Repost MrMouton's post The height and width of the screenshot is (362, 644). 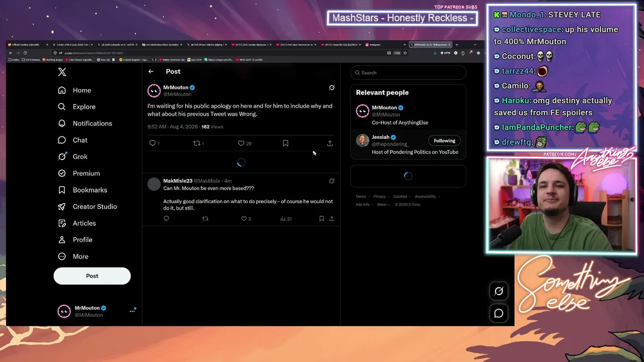[x=197, y=143]
